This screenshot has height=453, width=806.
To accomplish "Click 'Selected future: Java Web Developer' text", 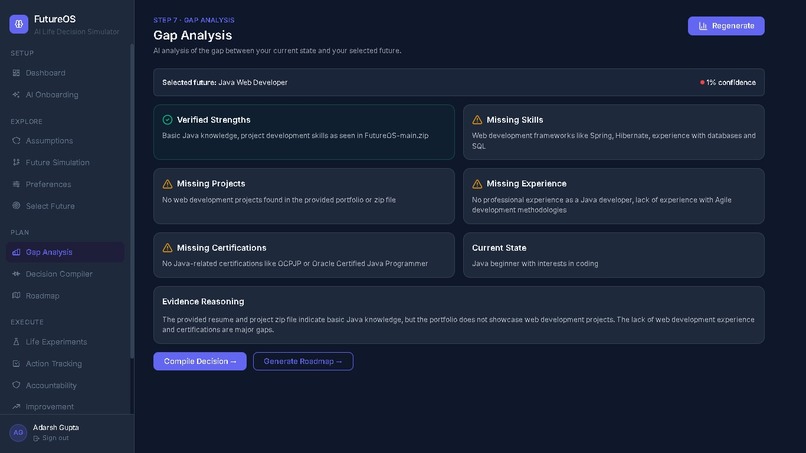I will [225, 82].
